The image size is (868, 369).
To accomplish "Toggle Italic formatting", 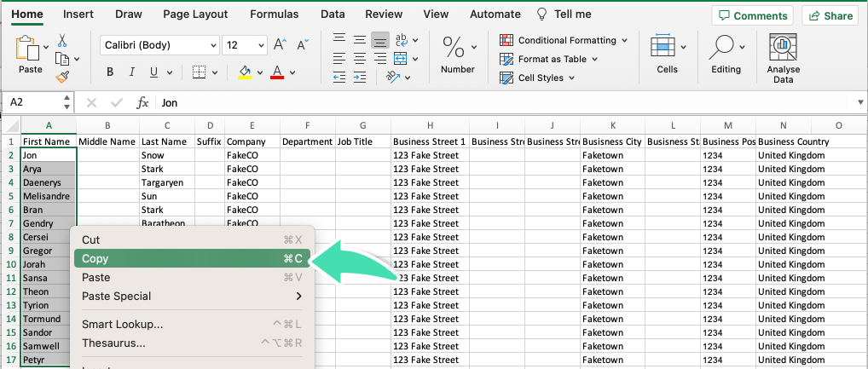I will click(x=132, y=72).
